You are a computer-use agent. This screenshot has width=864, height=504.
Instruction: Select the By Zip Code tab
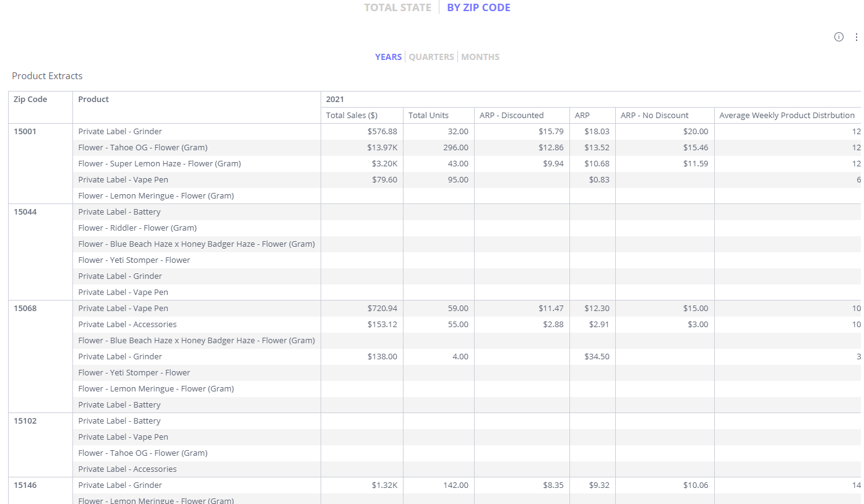coord(478,8)
